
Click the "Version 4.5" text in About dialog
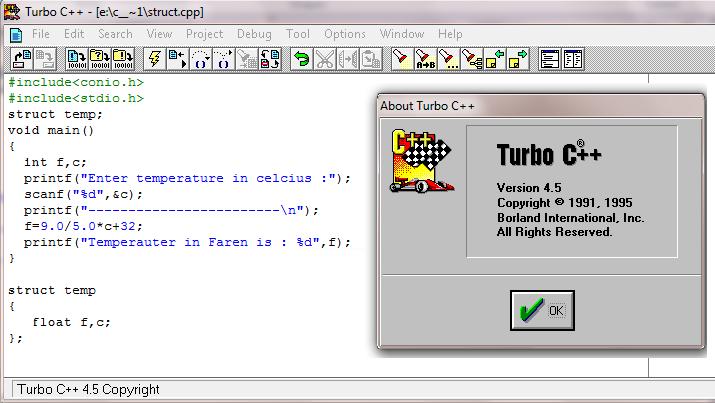coord(529,188)
